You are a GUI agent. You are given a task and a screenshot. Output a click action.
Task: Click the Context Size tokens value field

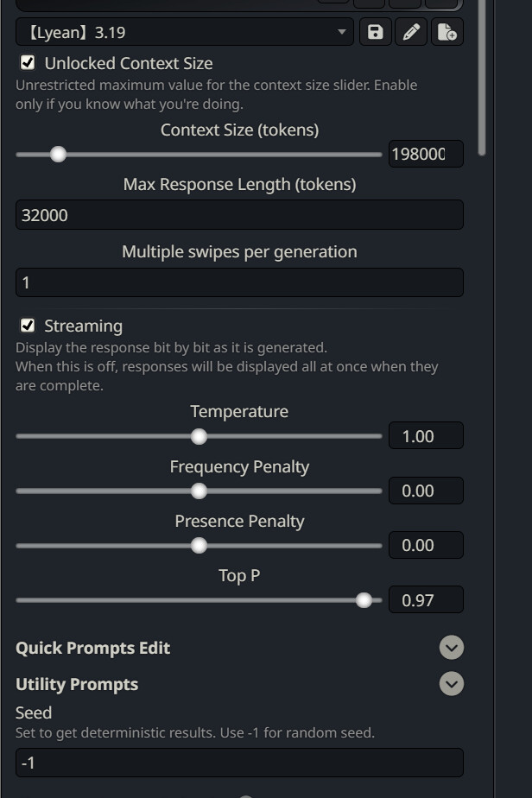click(x=426, y=155)
